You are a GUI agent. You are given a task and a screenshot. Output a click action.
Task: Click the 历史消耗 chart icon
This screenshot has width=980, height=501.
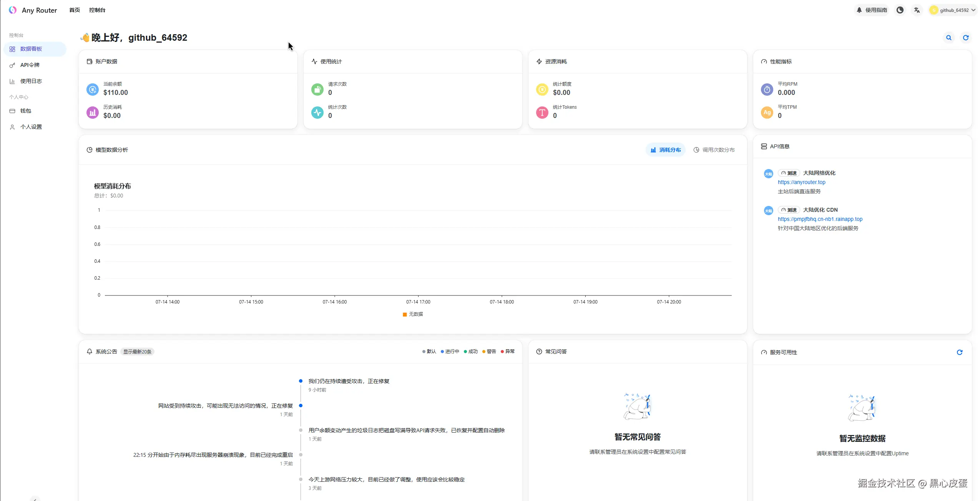(x=93, y=113)
